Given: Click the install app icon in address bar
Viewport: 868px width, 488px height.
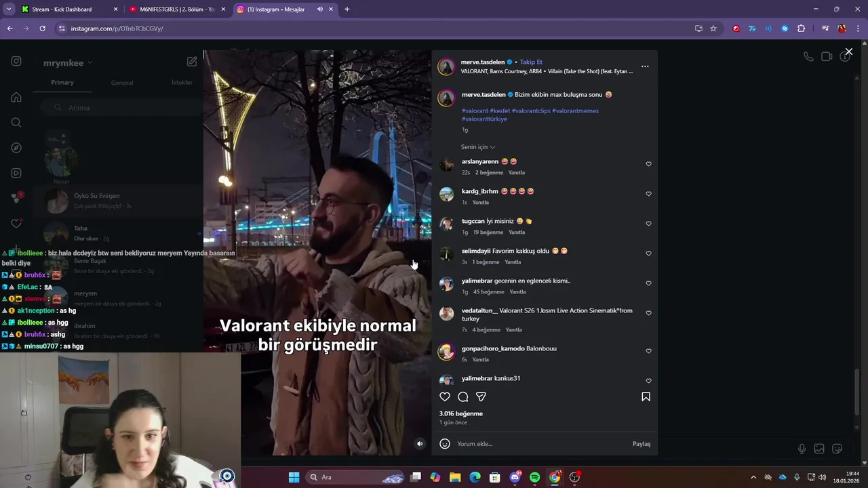Looking at the screenshot, I should 698,28.
